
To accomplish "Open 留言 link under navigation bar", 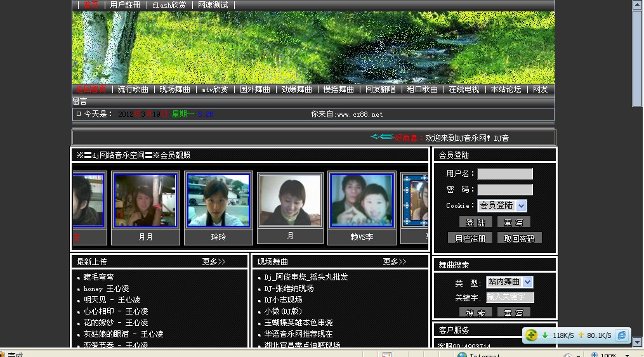I will [x=80, y=101].
